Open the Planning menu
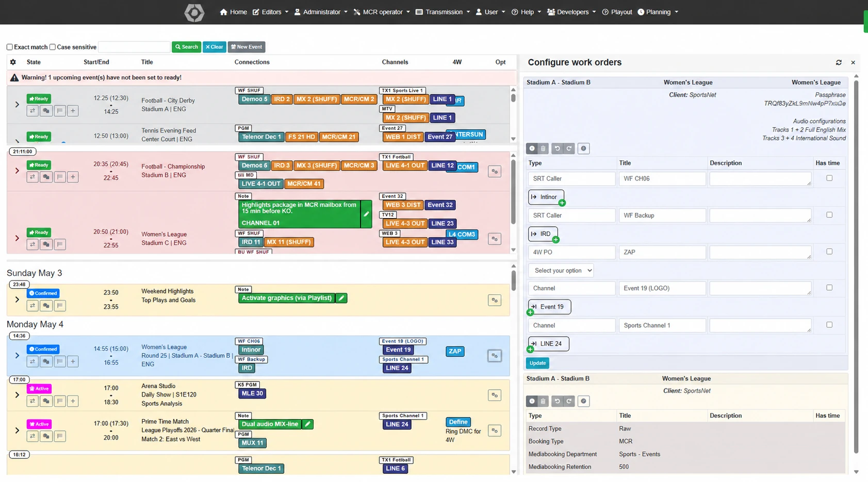The image size is (868, 482). click(x=658, y=12)
